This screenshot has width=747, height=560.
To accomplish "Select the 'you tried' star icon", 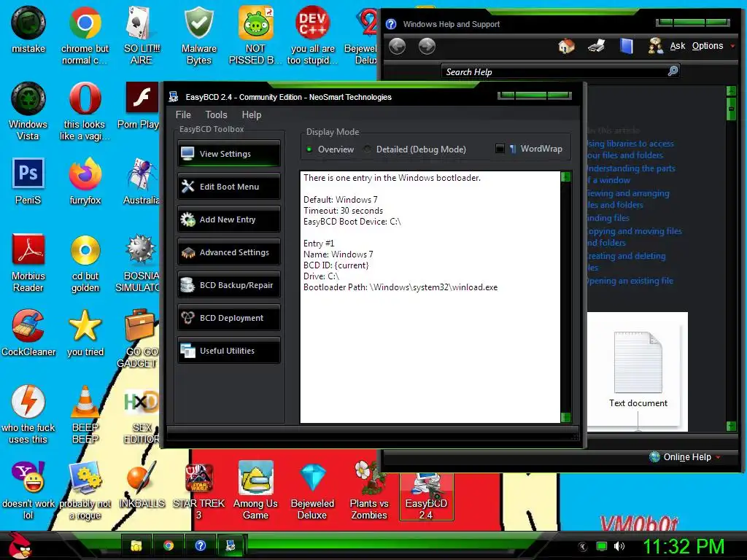I will pyautogui.click(x=85, y=333).
